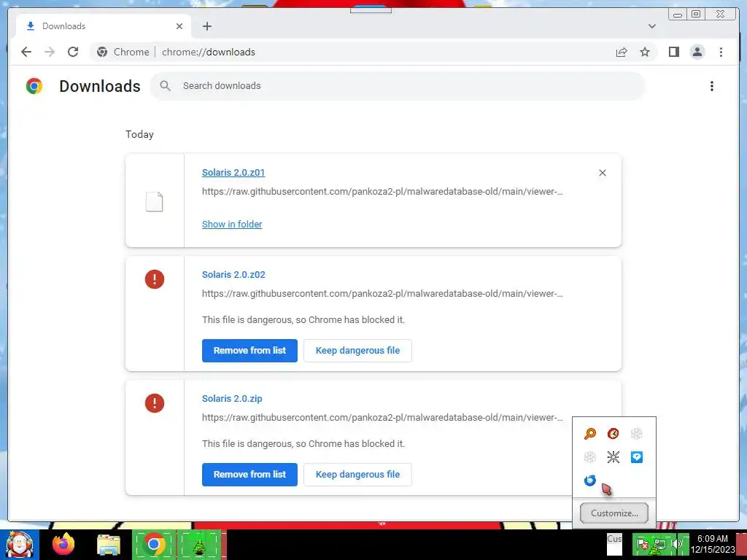Open Chrome's three-dot main menu
The width and height of the screenshot is (747, 560).
click(x=721, y=52)
